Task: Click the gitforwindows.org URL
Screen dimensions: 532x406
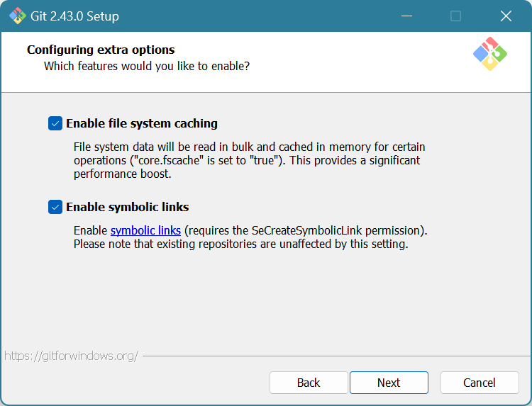Action: tap(71, 356)
